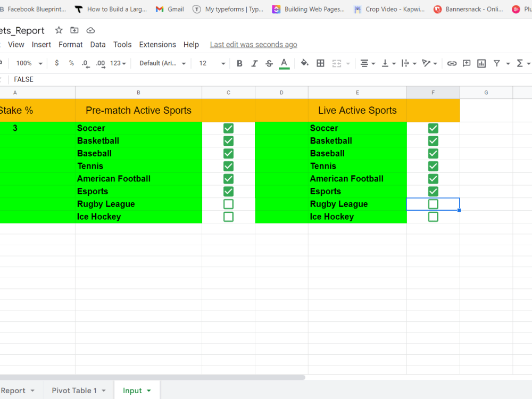Open functions sigma icon
Screen dimensions: 532x399
(519, 63)
